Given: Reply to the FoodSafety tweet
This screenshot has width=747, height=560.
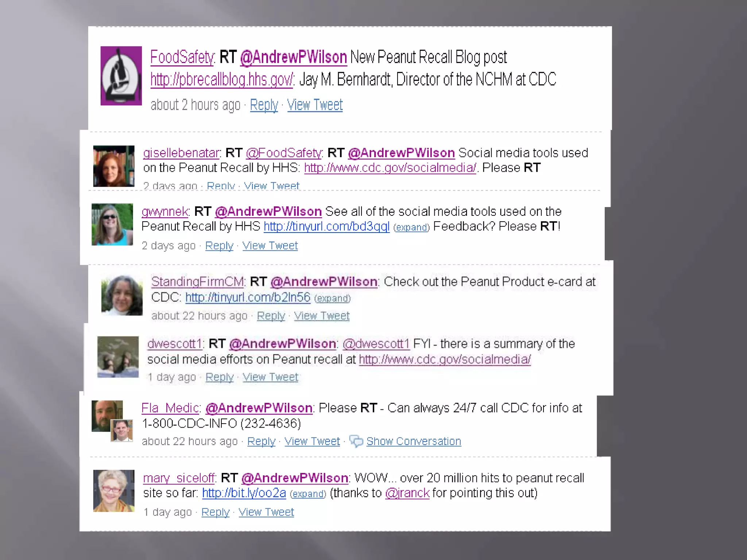Looking at the screenshot, I should coord(264,105).
